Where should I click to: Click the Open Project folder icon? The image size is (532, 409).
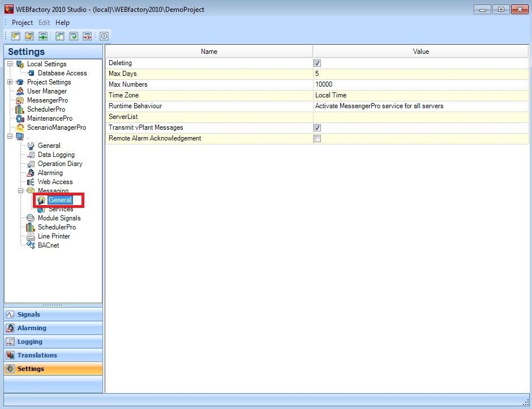[29, 36]
